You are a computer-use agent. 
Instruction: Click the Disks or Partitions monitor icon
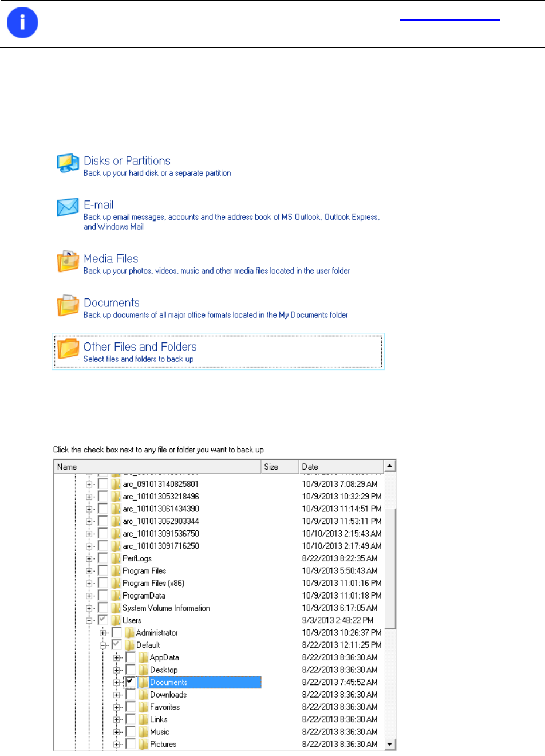[x=68, y=163]
